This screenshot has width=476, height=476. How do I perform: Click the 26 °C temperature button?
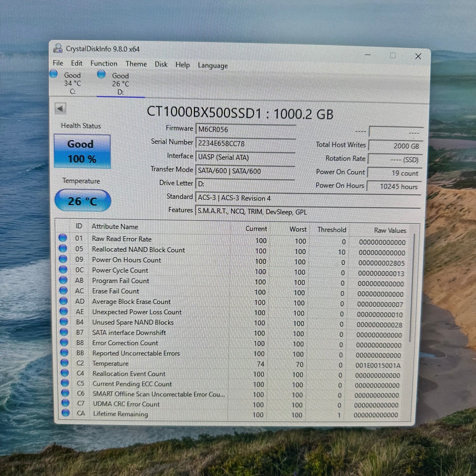pyautogui.click(x=83, y=201)
